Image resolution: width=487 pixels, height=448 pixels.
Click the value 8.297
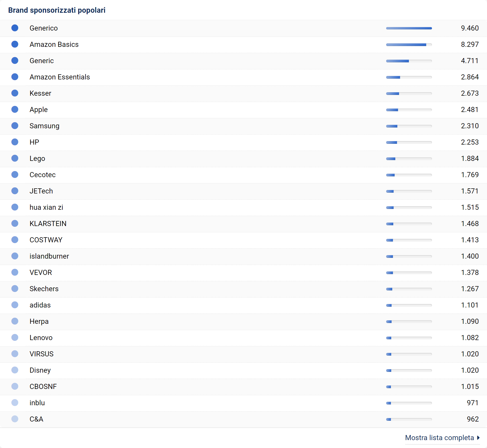[x=470, y=44]
